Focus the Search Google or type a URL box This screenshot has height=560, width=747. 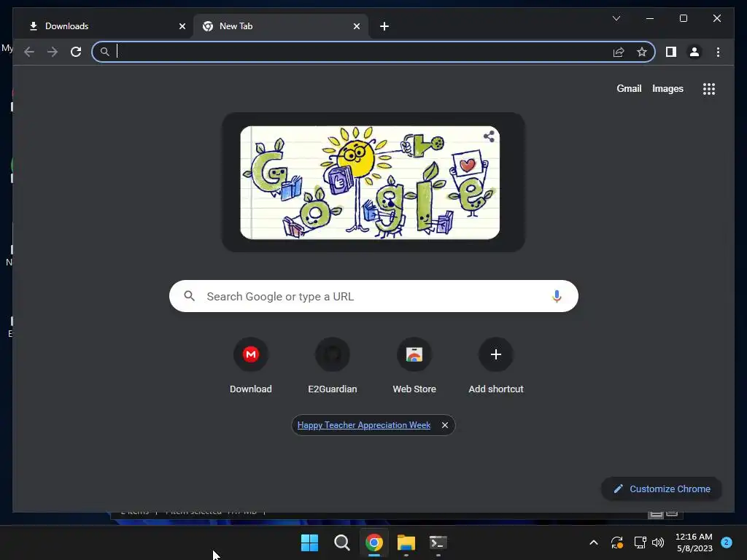373,296
